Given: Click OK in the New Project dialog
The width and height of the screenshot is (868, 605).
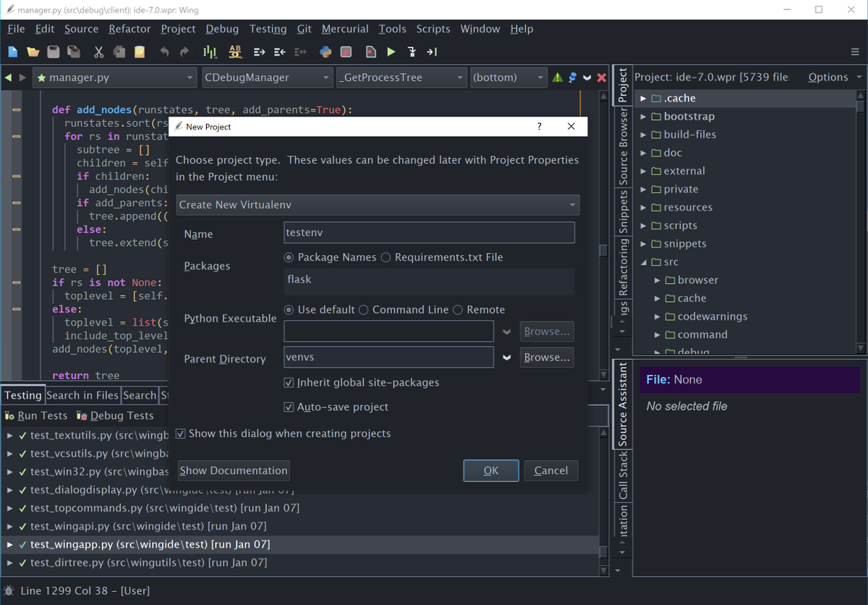Looking at the screenshot, I should [x=491, y=470].
